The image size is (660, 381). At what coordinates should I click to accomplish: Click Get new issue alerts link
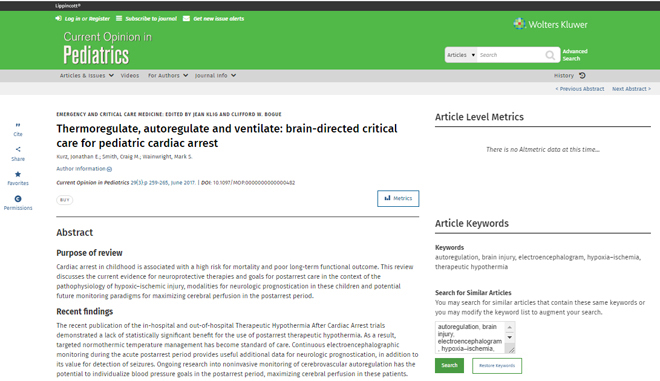(218, 19)
